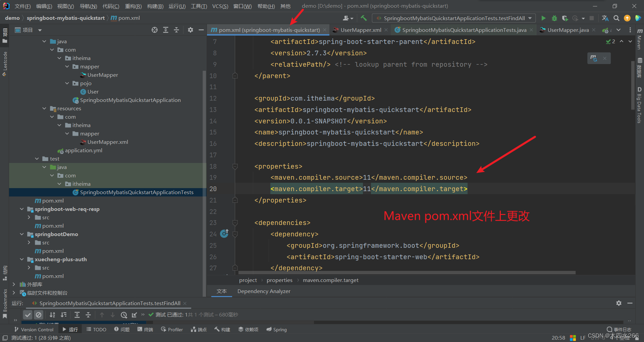
Task: Open the 重构(R) menu
Action: [133, 6]
